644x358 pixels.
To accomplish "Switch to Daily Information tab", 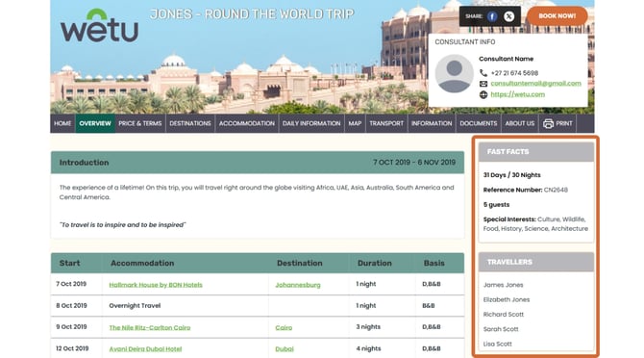I will coord(311,123).
